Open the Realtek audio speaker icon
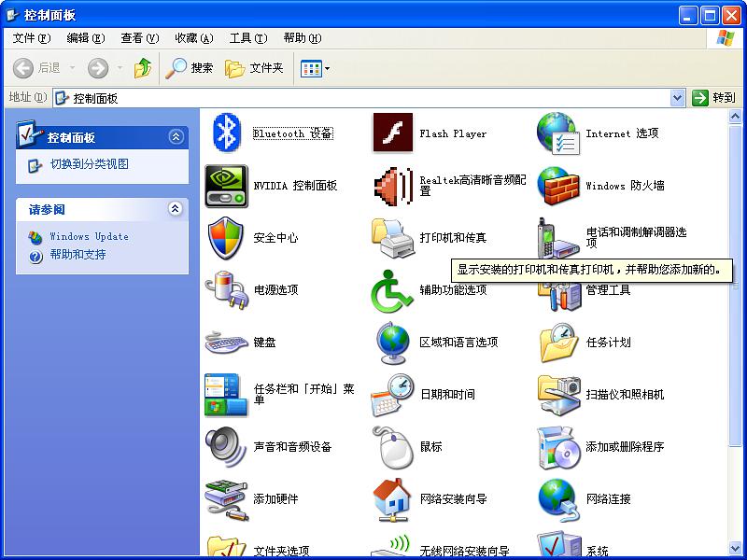The width and height of the screenshot is (747, 560). click(x=393, y=186)
